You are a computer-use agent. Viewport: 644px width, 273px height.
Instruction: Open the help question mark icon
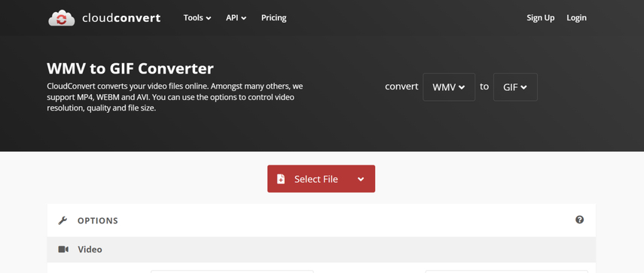tap(579, 220)
